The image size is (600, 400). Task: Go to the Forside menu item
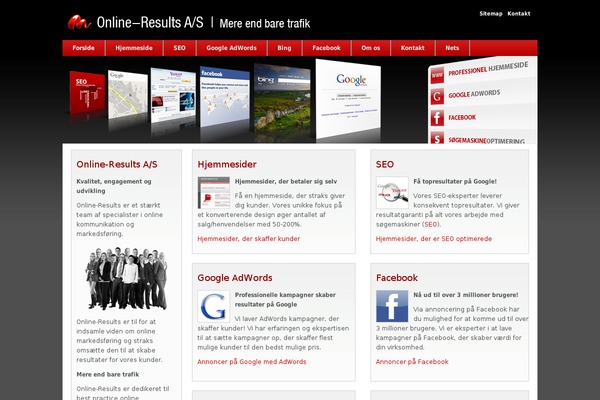pos(83,48)
